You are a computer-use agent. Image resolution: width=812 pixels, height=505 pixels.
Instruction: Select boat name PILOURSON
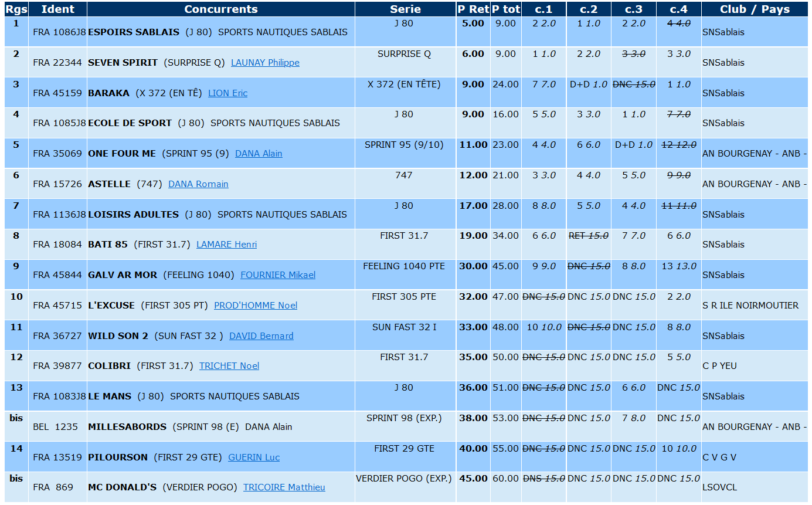(x=118, y=457)
